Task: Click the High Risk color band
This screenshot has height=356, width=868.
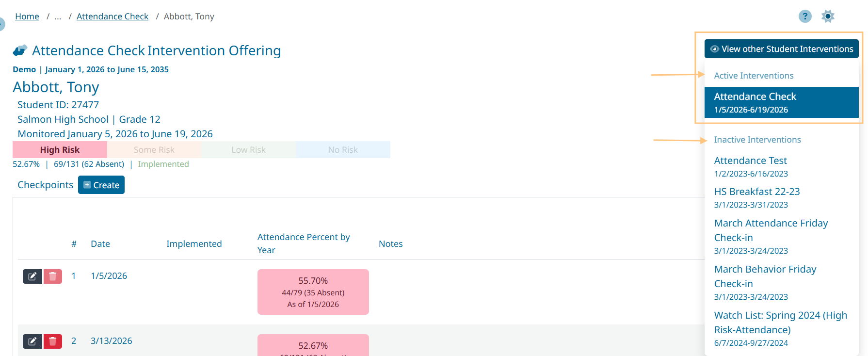Action: click(60, 150)
